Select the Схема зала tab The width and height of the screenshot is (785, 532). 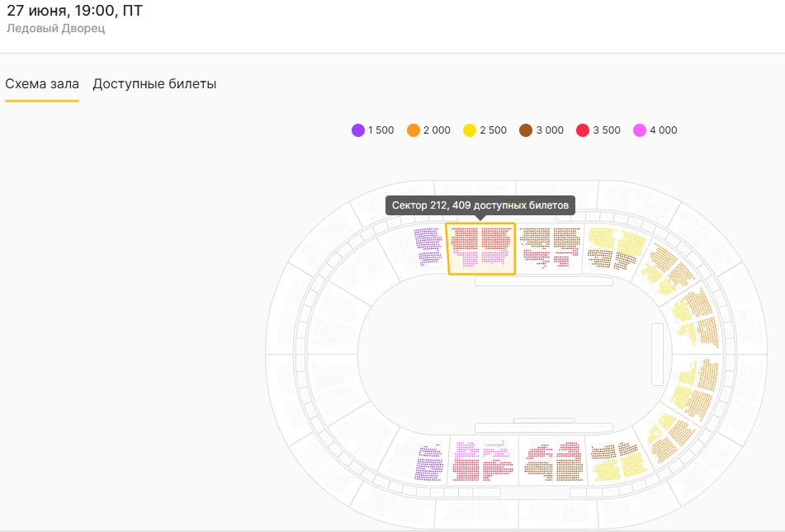[x=42, y=83]
